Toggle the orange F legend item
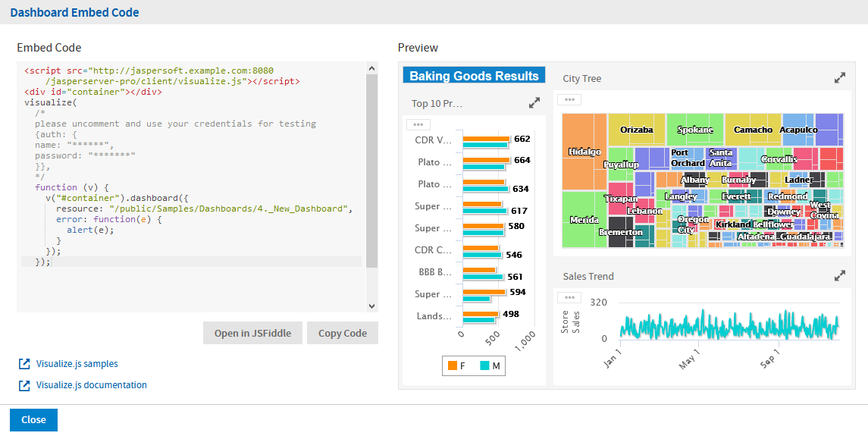Image resolution: width=868 pixels, height=436 pixels. coord(456,365)
